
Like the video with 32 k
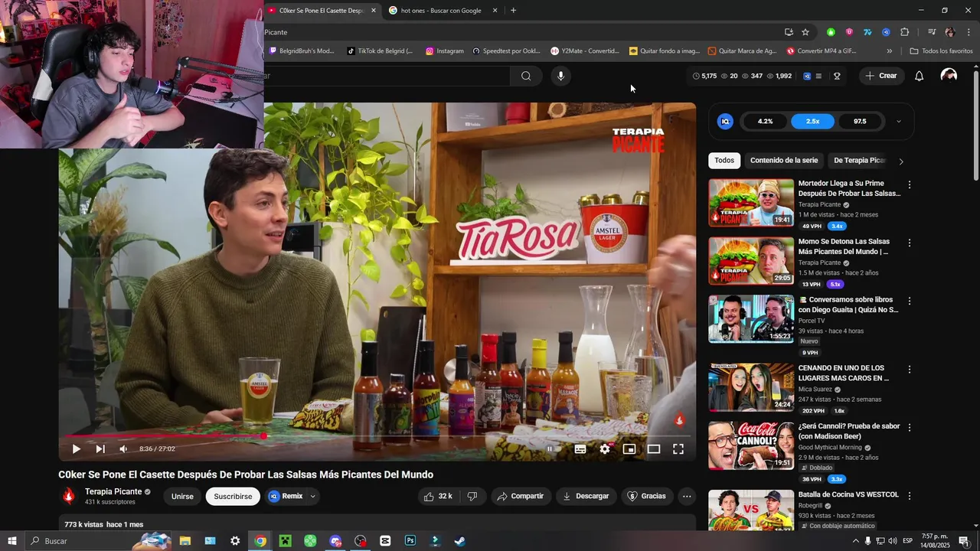pos(438,496)
